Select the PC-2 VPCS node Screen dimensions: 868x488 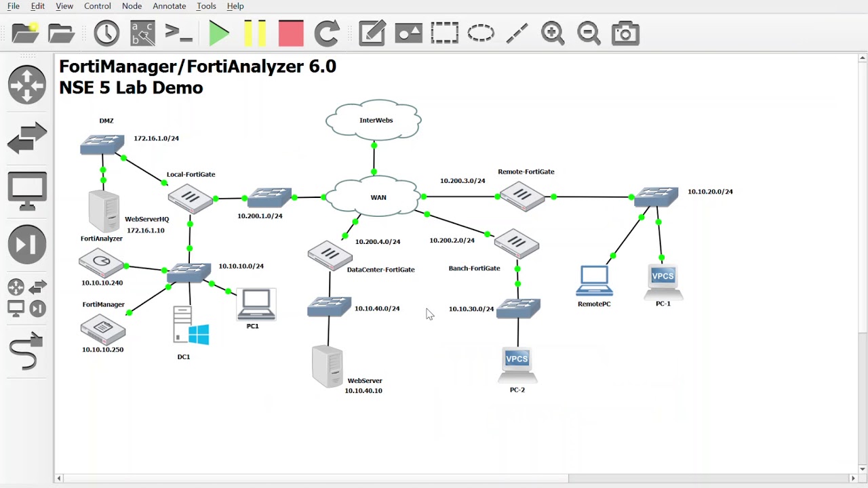(x=517, y=365)
